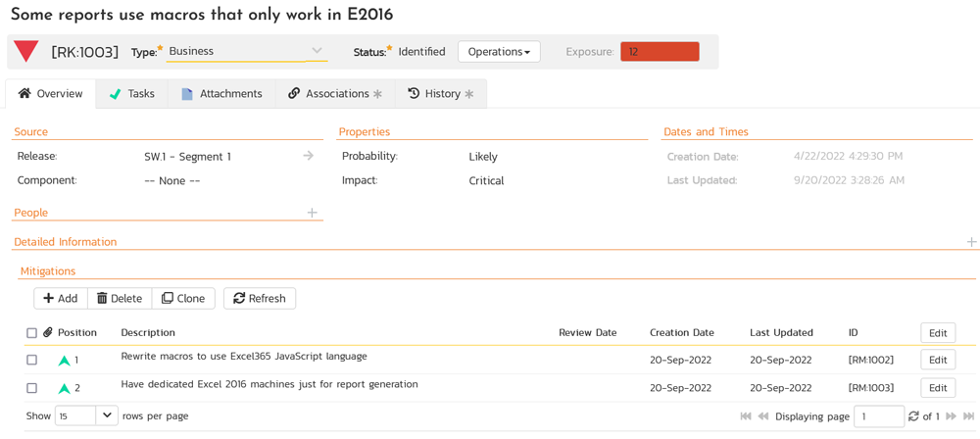The width and height of the screenshot is (980, 439).
Task: Check the dedicated Excel 2016 machines row
Action: (x=32, y=388)
